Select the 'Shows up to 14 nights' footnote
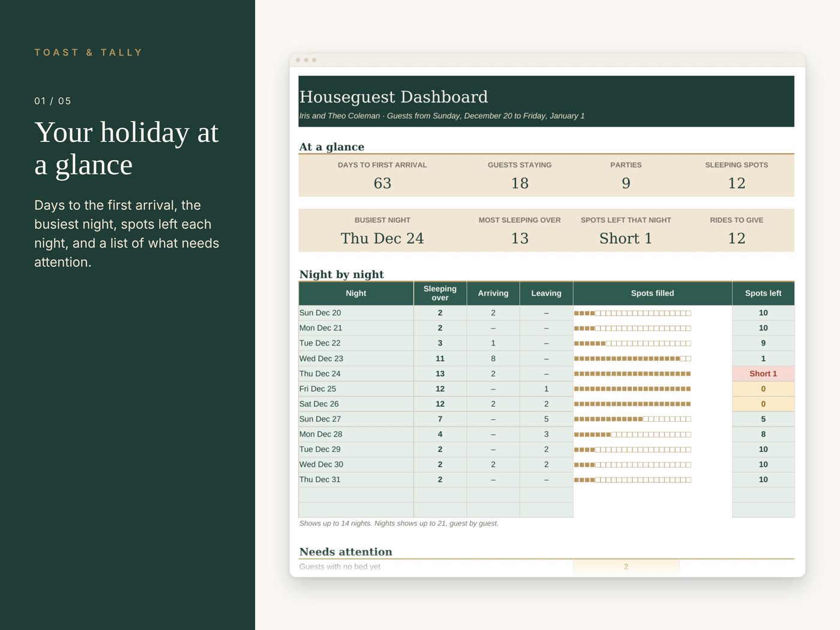 coord(398,523)
